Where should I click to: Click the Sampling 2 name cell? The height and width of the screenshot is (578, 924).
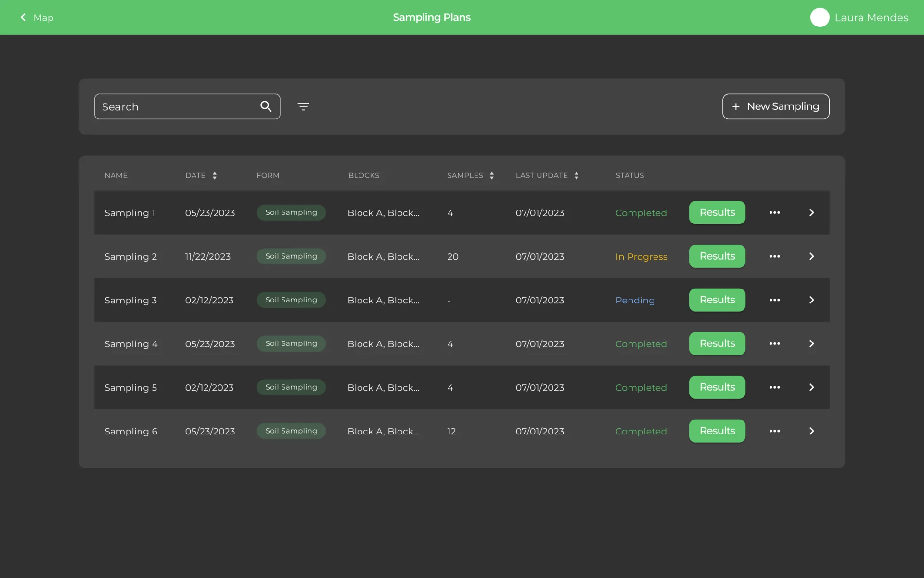click(x=130, y=257)
